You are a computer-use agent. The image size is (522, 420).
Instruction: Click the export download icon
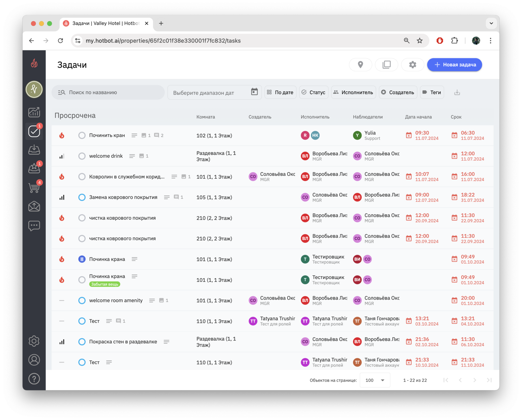[457, 93]
